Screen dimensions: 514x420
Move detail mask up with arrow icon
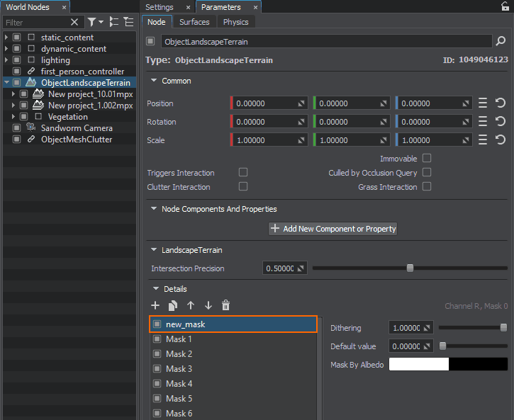point(191,305)
